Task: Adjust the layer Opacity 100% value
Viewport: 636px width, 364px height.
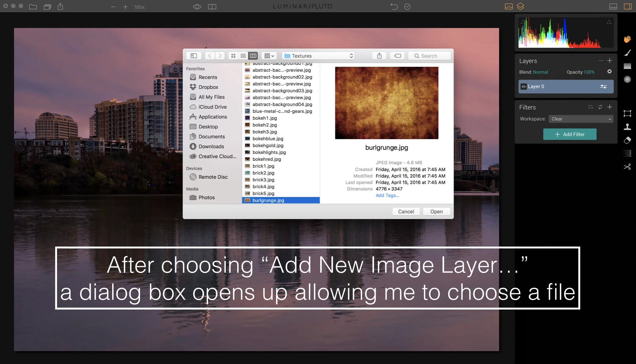Action: point(589,72)
